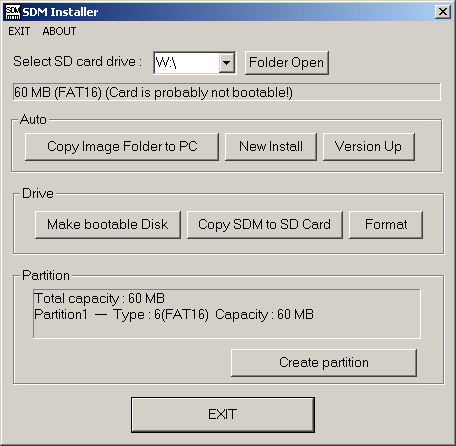The width and height of the screenshot is (456, 446).
Task: Close the SDM Installer window
Action: point(443,12)
